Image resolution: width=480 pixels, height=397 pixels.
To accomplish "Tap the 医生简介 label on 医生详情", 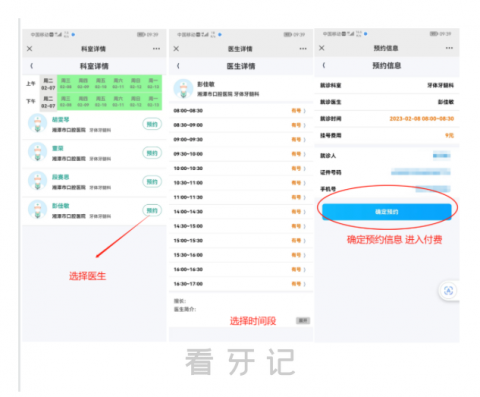I will coord(185,309).
